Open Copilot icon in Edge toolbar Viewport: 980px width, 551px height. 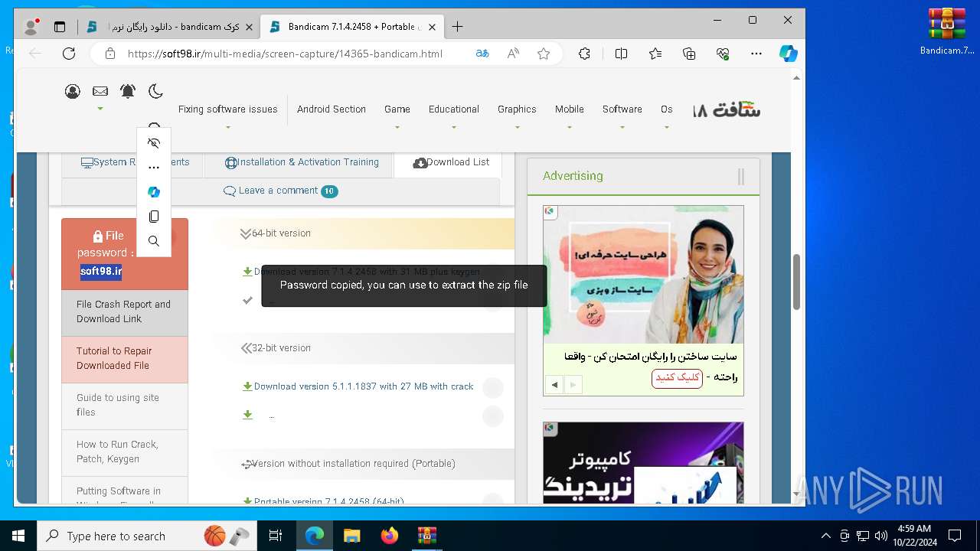pos(789,54)
